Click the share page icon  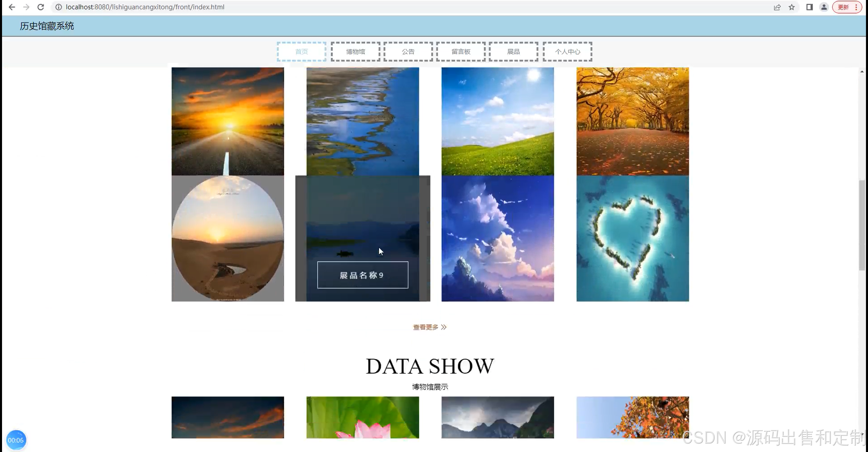point(777,7)
